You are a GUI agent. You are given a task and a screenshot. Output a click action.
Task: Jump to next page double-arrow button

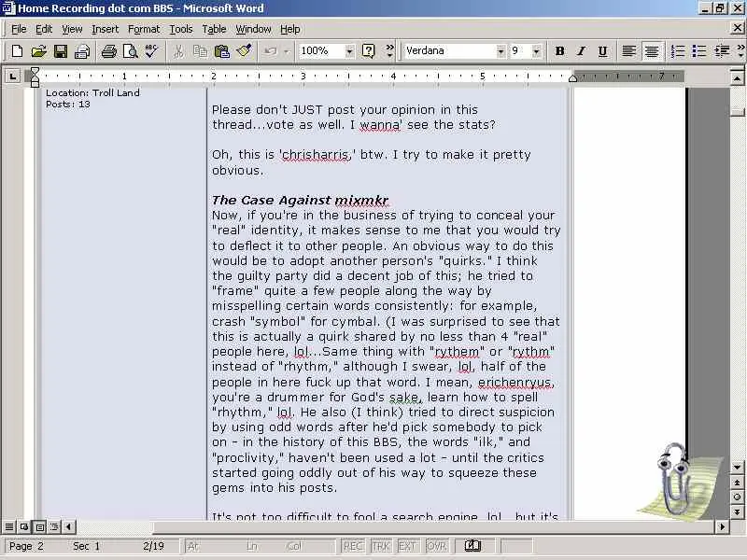point(737,511)
